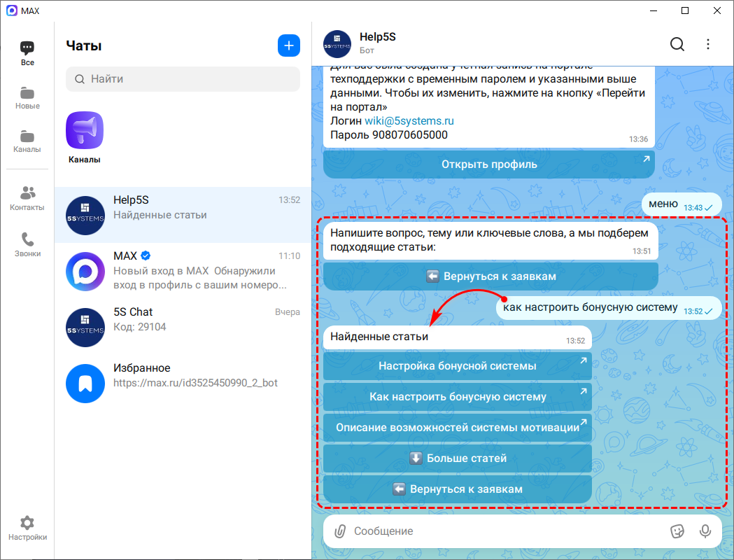Click the blue plus new chat button

(x=289, y=45)
